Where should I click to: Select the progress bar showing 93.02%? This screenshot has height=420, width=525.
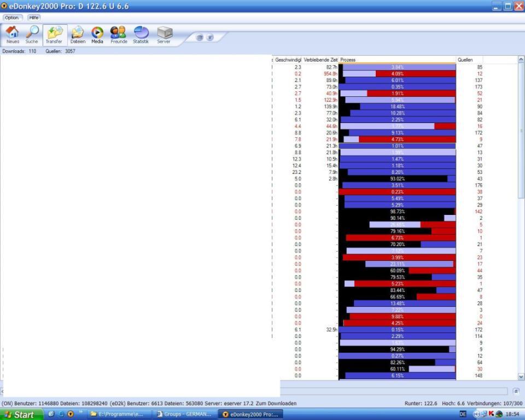pyautogui.click(x=398, y=179)
